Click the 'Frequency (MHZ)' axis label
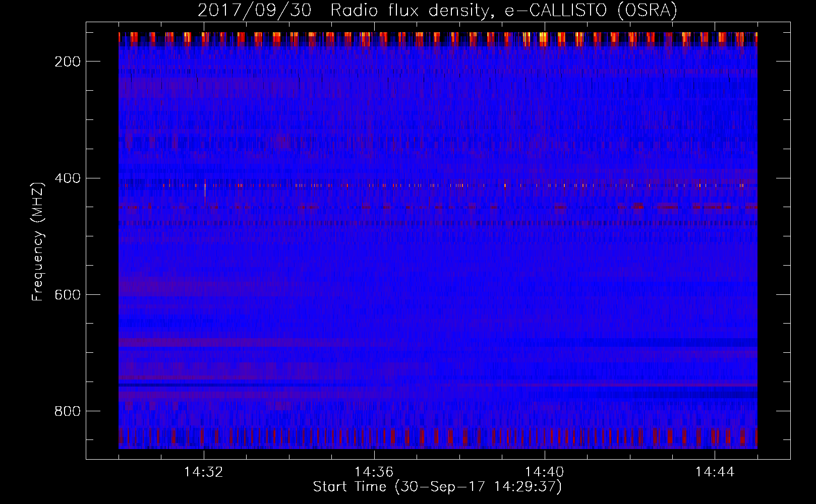The height and width of the screenshot is (504, 816). (x=38, y=241)
